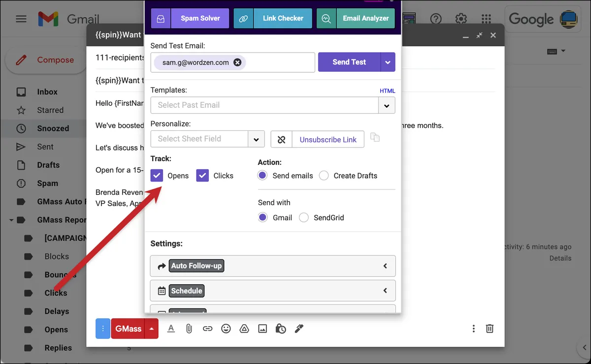This screenshot has width=591, height=364.
Task: Click the Spam Solver button
Action: pyautogui.click(x=200, y=18)
